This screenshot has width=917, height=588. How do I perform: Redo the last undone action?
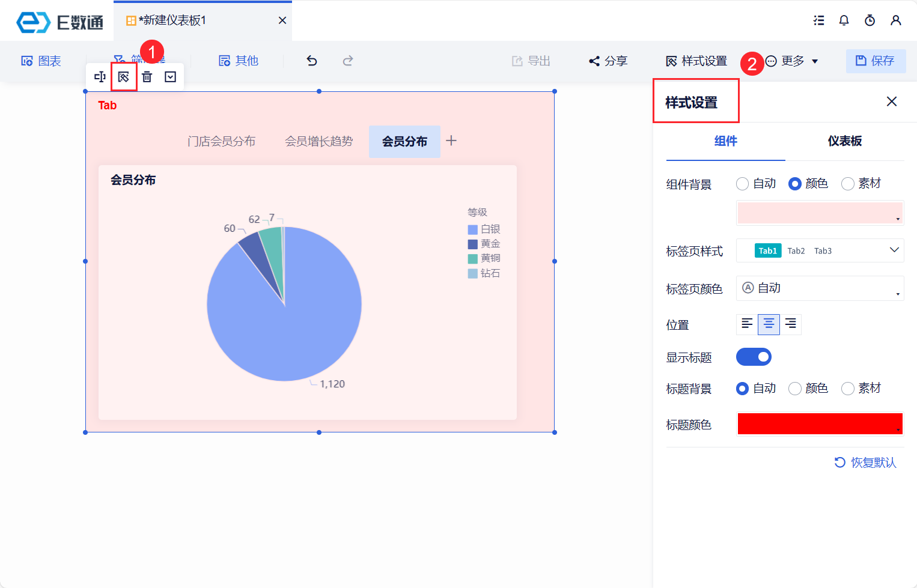click(348, 61)
